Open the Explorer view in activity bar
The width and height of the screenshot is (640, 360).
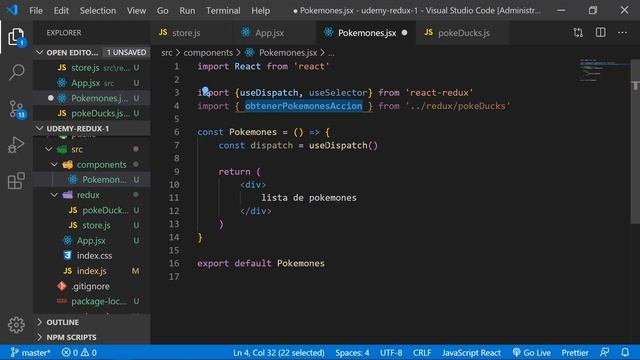[x=16, y=38]
